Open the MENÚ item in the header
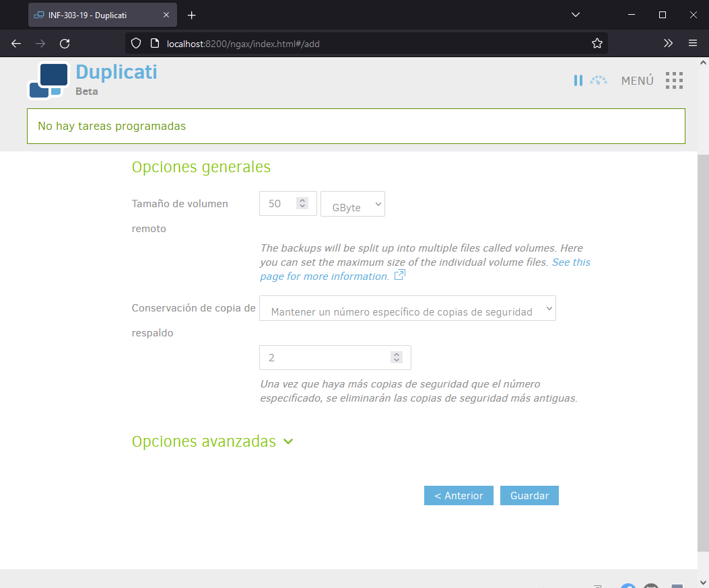Viewport: 709px width, 588px height. click(x=637, y=81)
